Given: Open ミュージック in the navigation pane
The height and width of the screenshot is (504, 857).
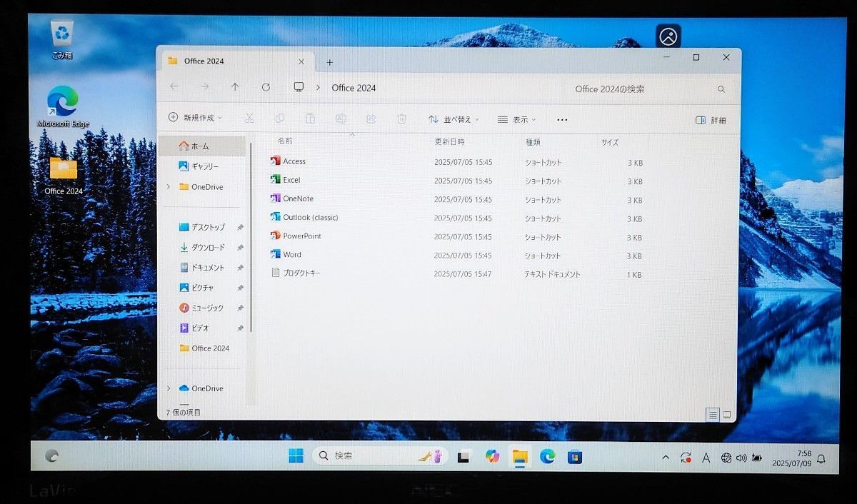Looking at the screenshot, I should point(202,308).
